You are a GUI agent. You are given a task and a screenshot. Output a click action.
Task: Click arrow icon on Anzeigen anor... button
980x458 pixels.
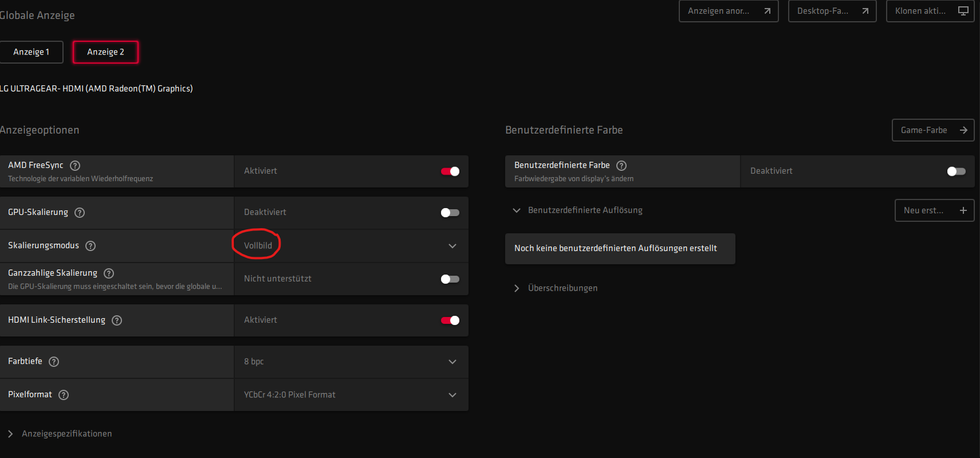click(x=768, y=11)
